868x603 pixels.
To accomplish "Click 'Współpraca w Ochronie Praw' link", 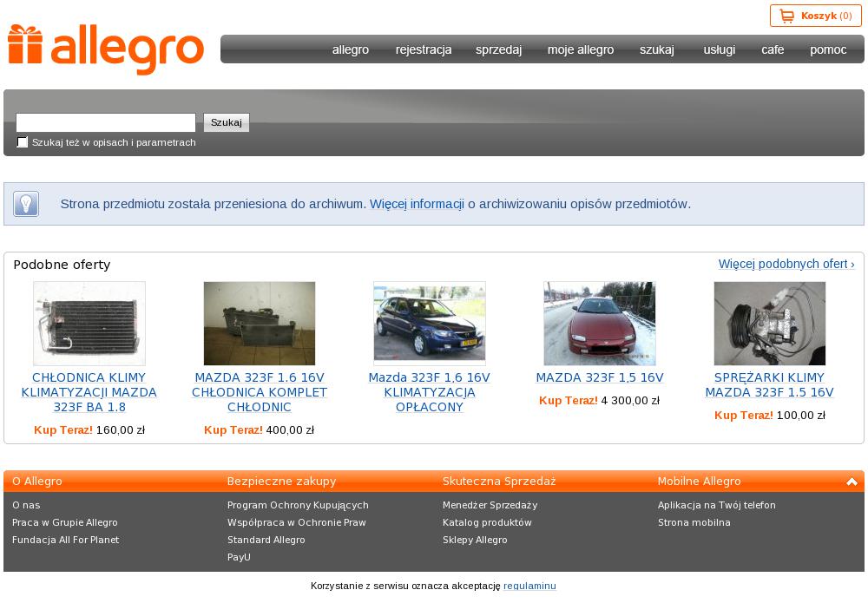I will pos(297,522).
